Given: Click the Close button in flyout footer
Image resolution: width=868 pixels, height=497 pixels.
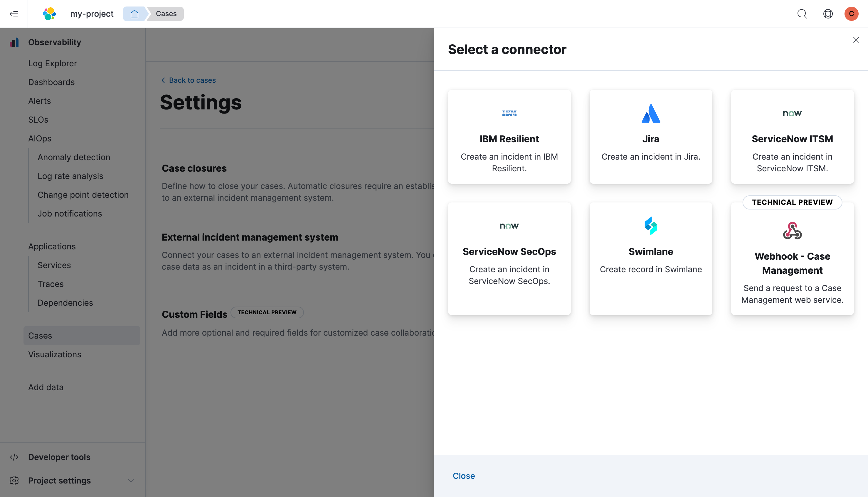Looking at the screenshot, I should tap(464, 476).
